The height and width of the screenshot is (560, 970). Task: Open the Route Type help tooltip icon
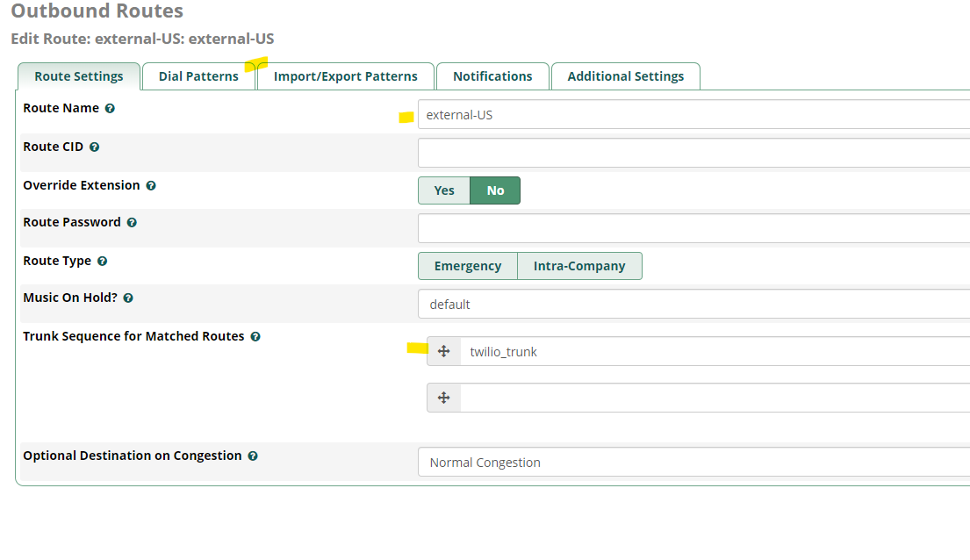(103, 261)
